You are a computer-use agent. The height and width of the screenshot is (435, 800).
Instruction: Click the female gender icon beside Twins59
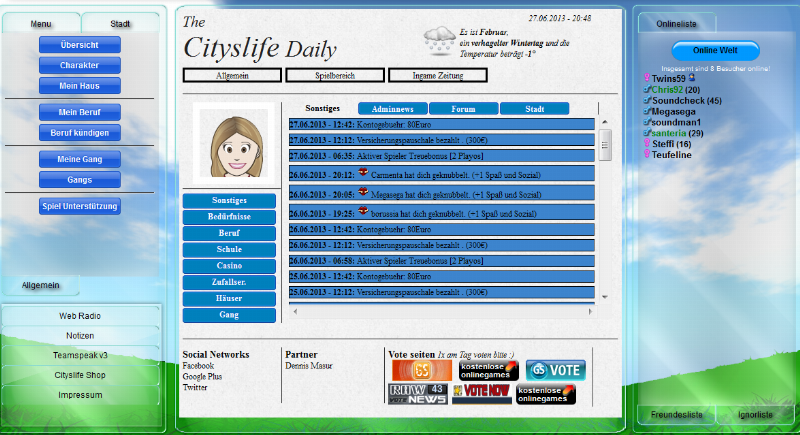click(647, 78)
